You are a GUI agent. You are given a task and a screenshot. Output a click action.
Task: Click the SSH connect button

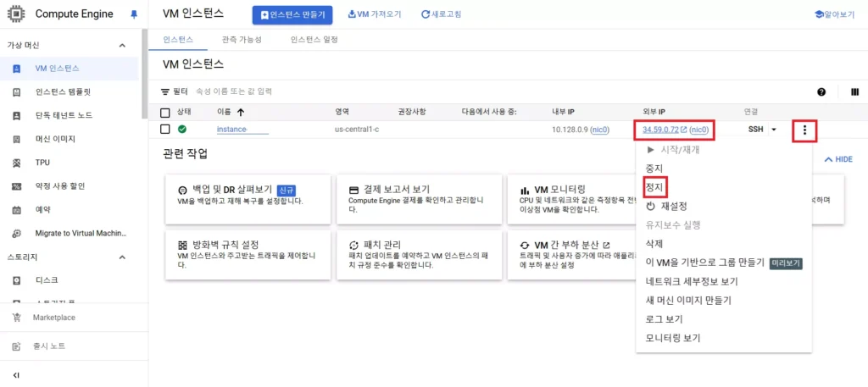755,130
